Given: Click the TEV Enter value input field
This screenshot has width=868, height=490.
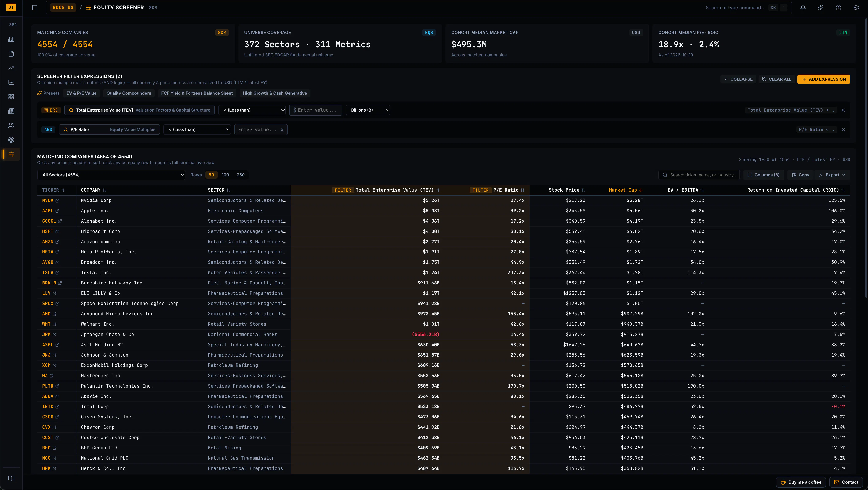Looking at the screenshot, I should [x=316, y=110].
